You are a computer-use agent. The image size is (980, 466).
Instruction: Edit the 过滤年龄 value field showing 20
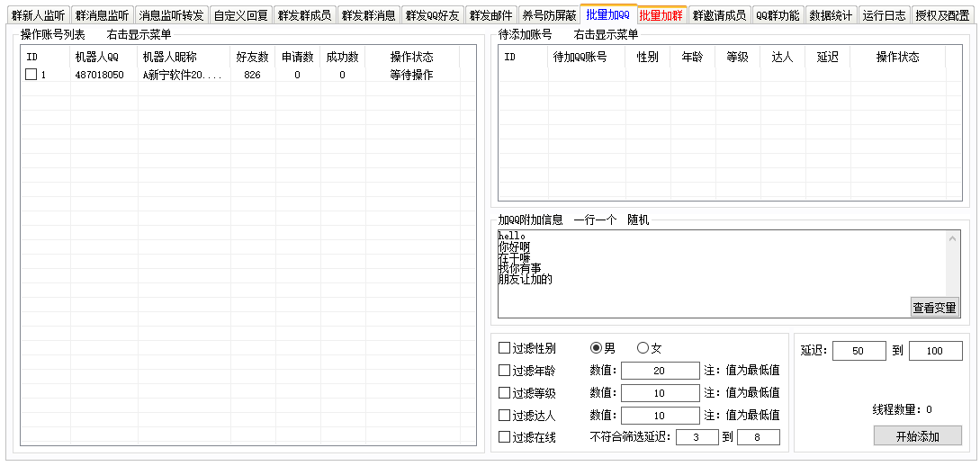[x=660, y=371]
